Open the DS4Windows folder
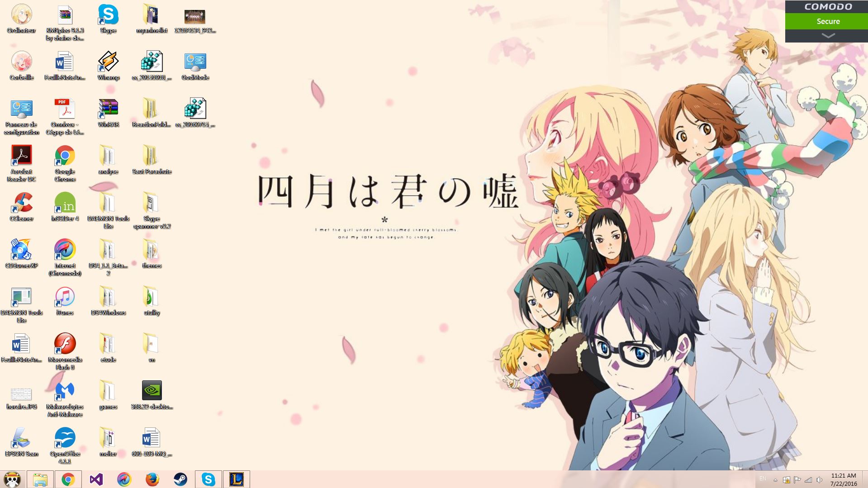This screenshot has width=868, height=488. [x=108, y=301]
